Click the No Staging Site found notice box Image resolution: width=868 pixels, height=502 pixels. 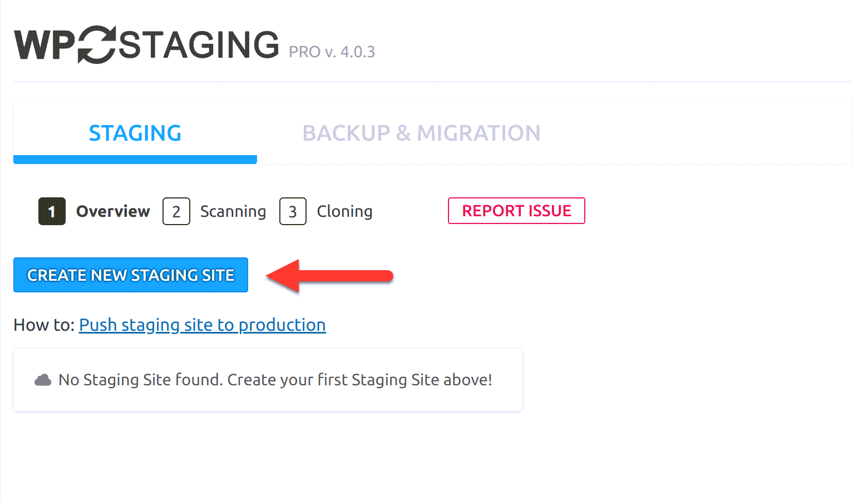267,380
